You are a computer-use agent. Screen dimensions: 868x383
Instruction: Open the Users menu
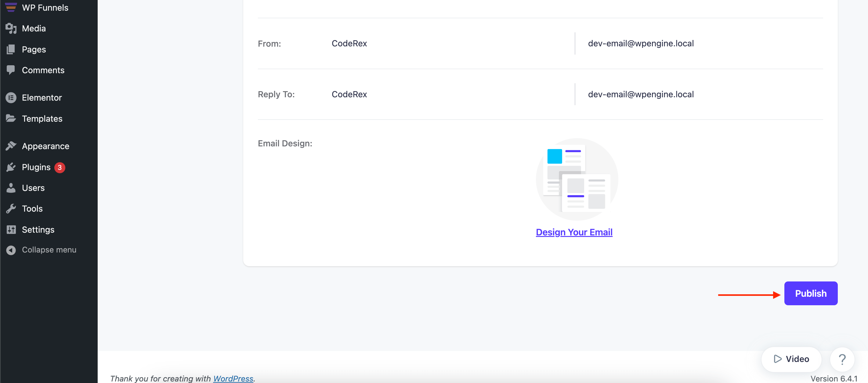[x=33, y=188]
